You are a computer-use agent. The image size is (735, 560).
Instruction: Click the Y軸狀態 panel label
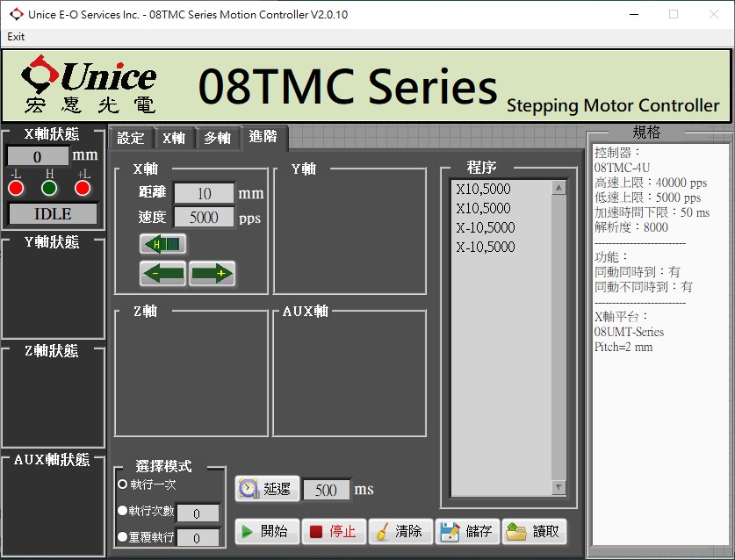point(52,241)
